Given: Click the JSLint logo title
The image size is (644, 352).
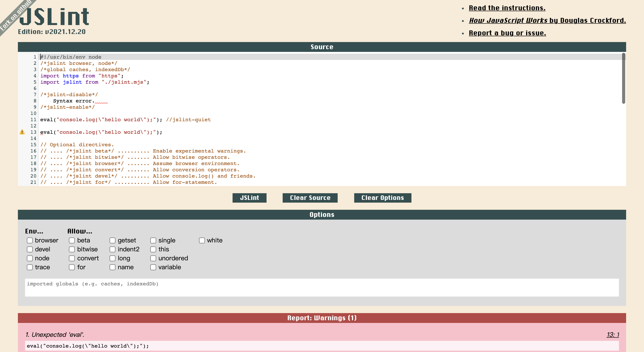Looking at the screenshot, I should [55, 17].
